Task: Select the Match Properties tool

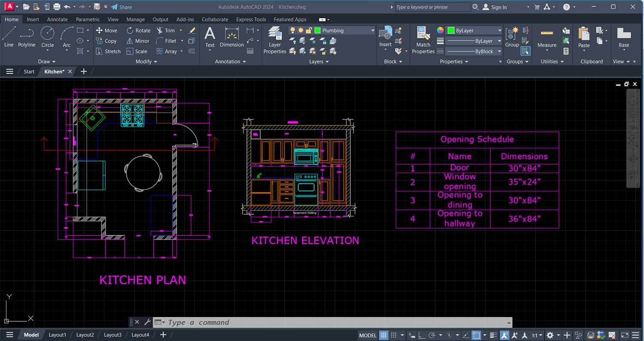Action: click(x=423, y=39)
